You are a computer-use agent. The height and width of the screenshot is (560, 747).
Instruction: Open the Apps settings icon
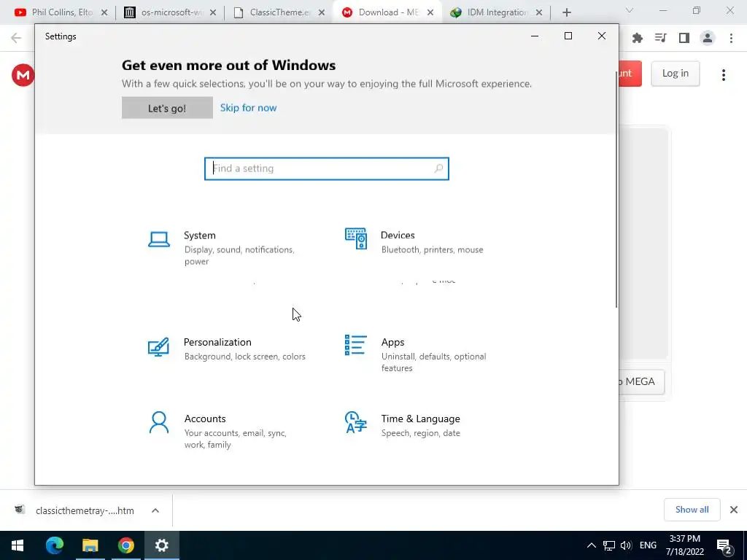coord(355,345)
